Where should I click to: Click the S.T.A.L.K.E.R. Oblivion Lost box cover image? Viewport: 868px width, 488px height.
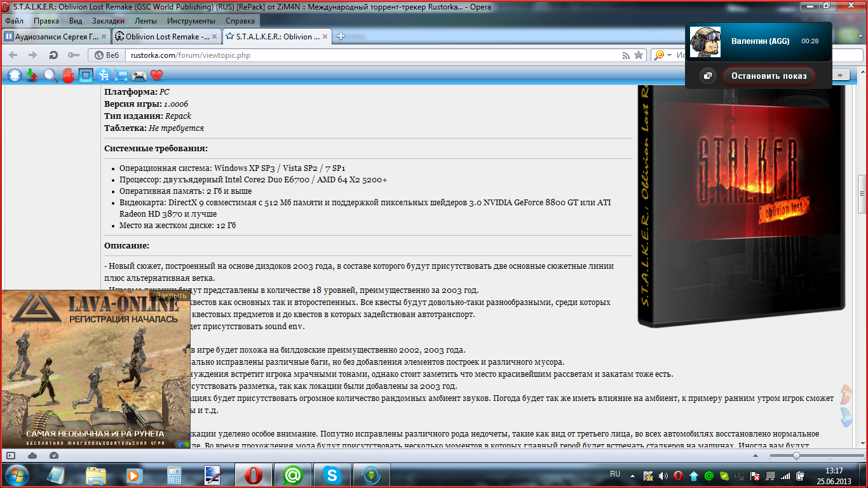pyautogui.click(x=741, y=207)
